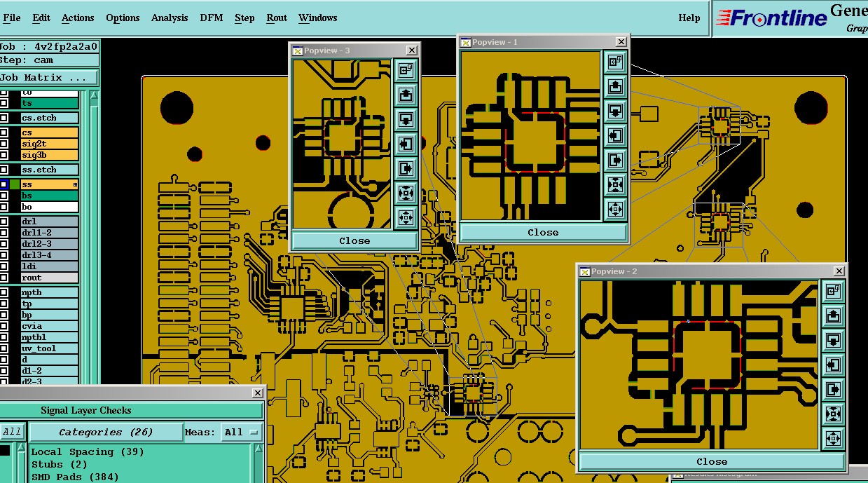Open the File menu
Image resolution: width=868 pixels, height=483 pixels.
[x=12, y=18]
